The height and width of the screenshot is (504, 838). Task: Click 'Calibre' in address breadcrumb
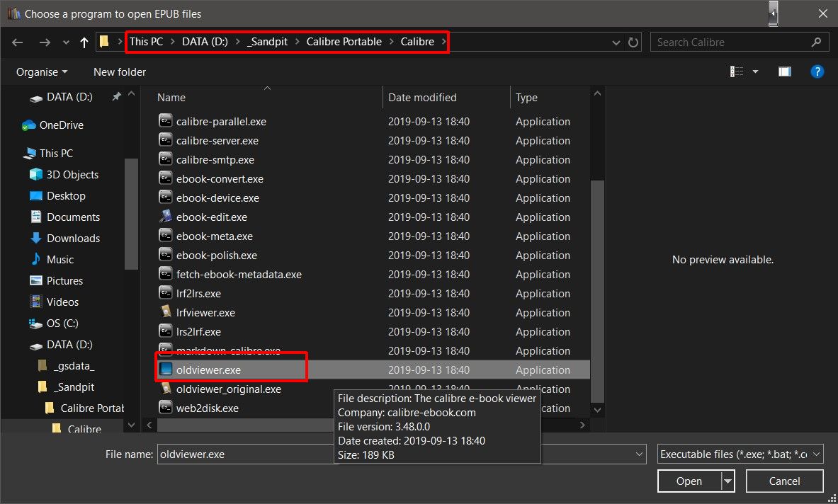417,42
